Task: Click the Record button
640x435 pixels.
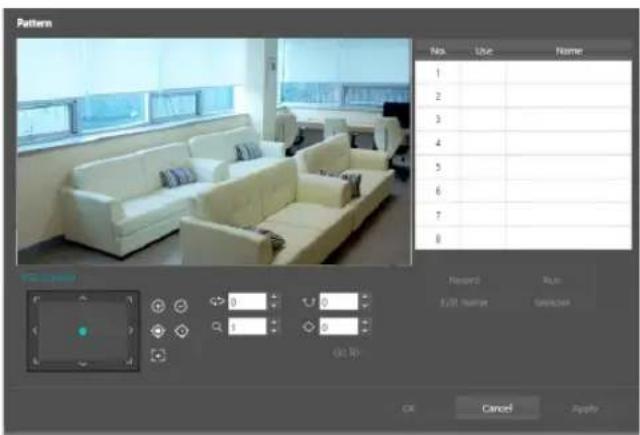Action: pyautogui.click(x=464, y=280)
